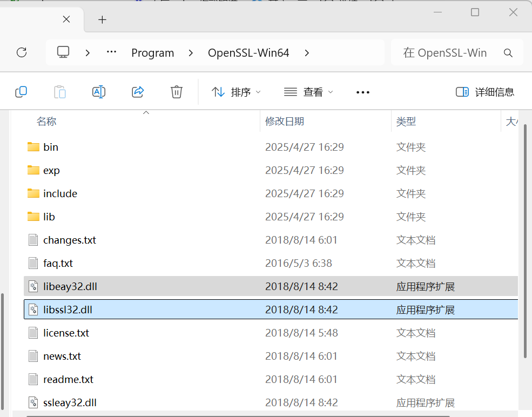Click 应用程序扩展 type in ssleay32.dll row

[426, 402]
